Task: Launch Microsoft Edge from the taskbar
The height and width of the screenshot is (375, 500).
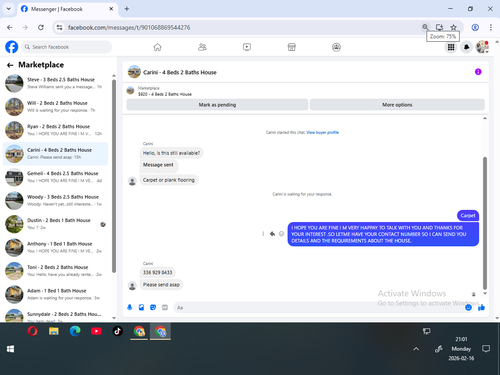Action: (x=75, y=331)
